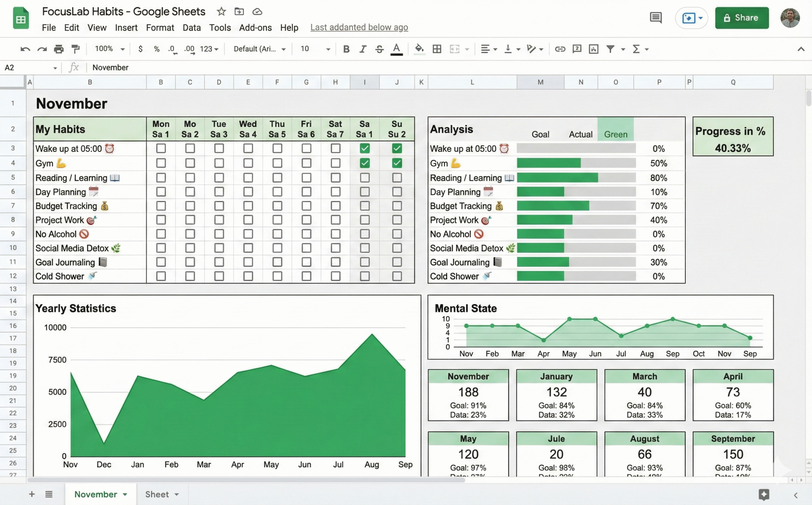Check Day Planning for Wed
The height and width of the screenshot is (505, 812).
(248, 192)
